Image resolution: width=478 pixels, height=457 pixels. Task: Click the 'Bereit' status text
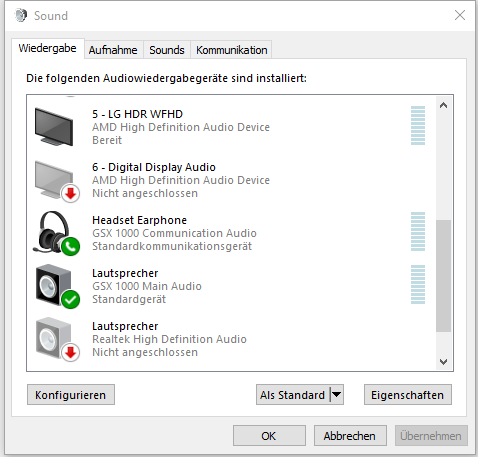point(107,140)
